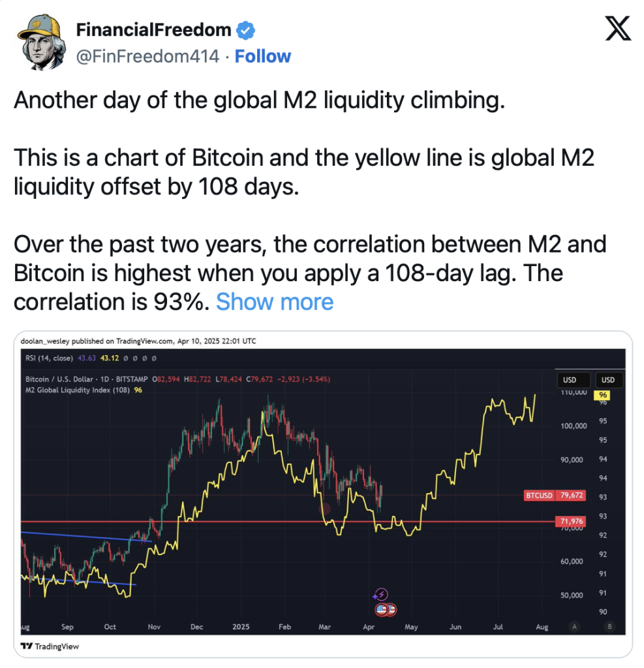Select Bitcoin / U.S. Dollar symbol legend
The width and height of the screenshot is (644, 668).
[87, 379]
